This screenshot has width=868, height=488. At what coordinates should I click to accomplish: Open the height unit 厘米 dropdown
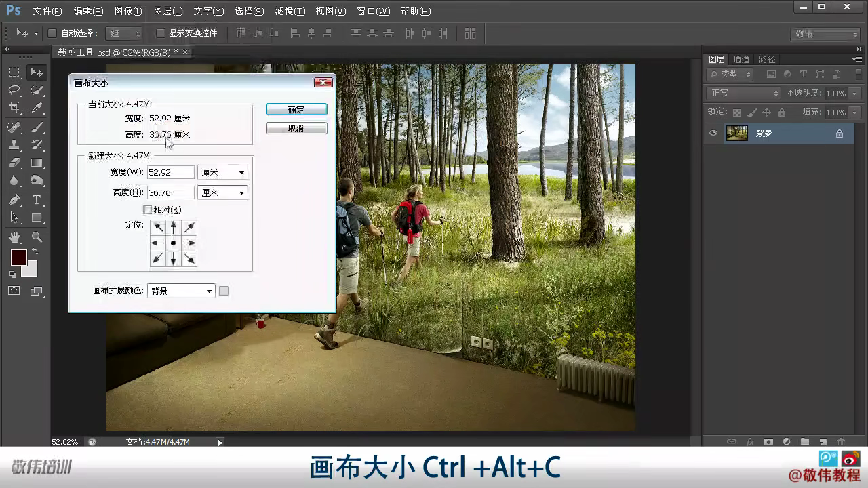pyautogui.click(x=222, y=193)
